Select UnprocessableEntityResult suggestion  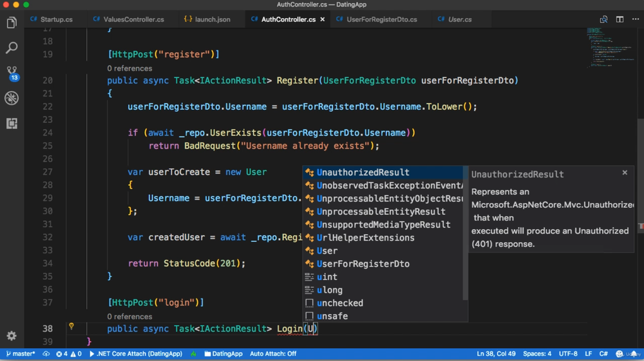pos(383,212)
